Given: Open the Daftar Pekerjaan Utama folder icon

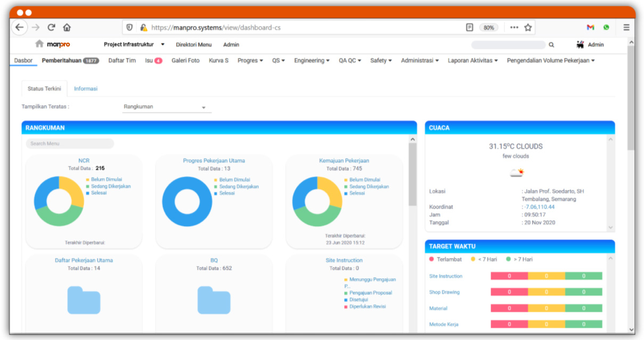Looking at the screenshot, I should (84, 300).
